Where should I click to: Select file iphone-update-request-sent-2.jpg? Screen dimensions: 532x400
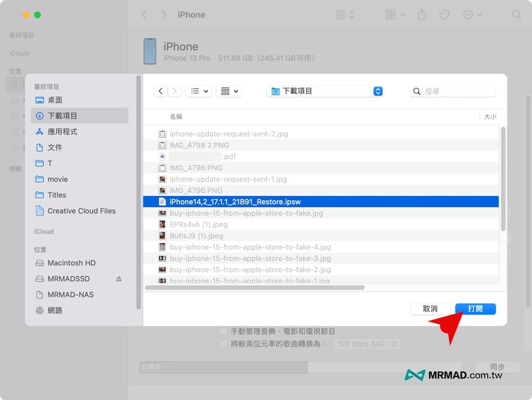click(321, 134)
